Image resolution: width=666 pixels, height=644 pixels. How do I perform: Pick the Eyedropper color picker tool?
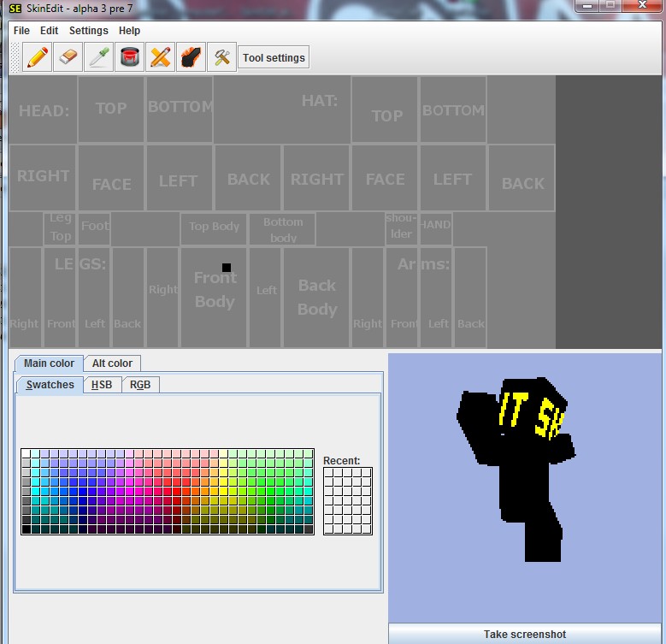click(x=99, y=57)
